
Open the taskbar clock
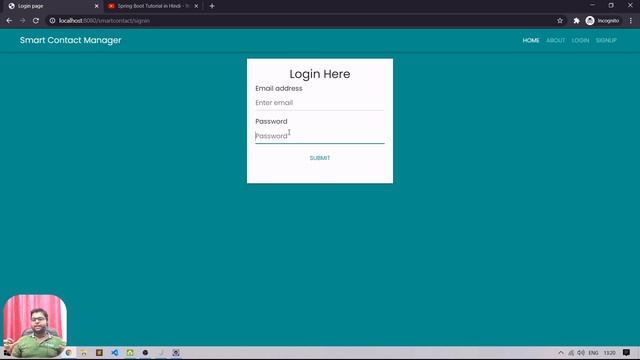pyautogui.click(x=609, y=353)
